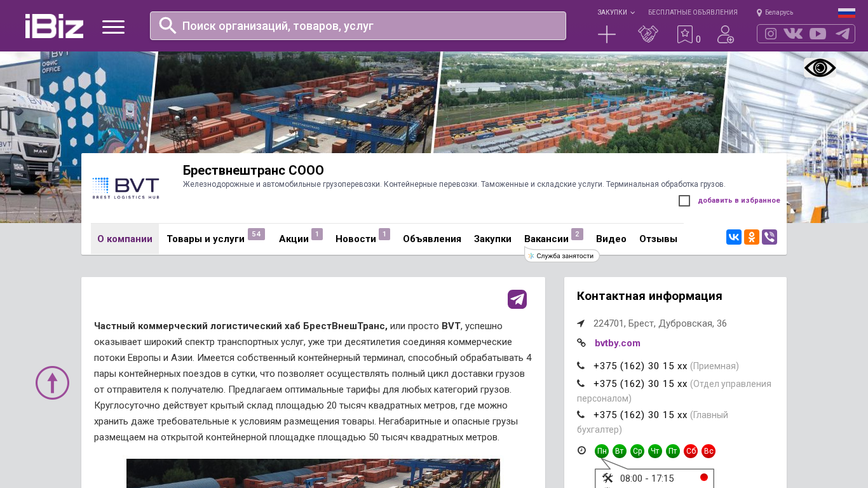Select Friday (Пт) in working hours
This screenshot has width=868, height=488.
point(673,451)
